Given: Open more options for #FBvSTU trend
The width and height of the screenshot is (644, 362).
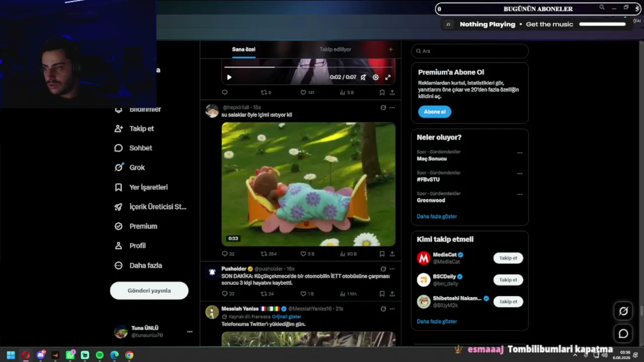Looking at the screenshot, I should (520, 173).
